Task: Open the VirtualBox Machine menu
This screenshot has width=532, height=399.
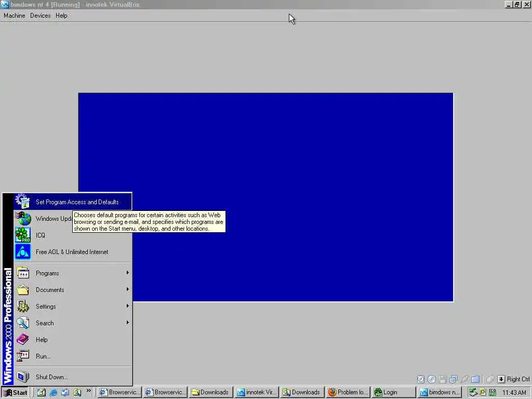Action: (14, 16)
